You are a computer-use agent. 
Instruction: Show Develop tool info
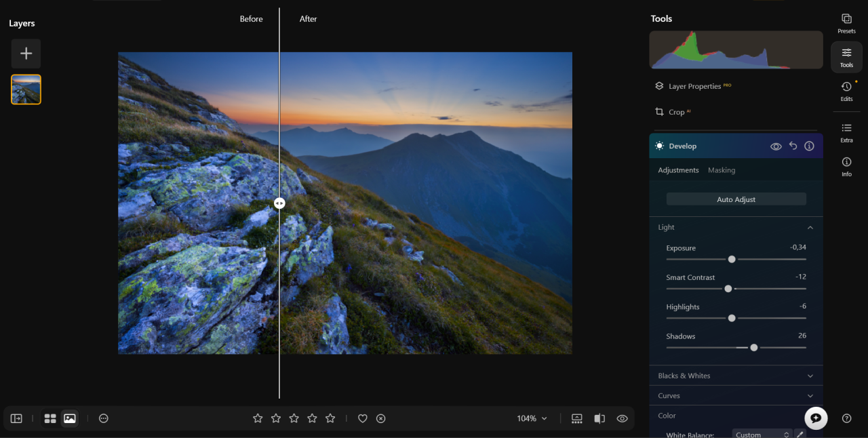tap(809, 146)
